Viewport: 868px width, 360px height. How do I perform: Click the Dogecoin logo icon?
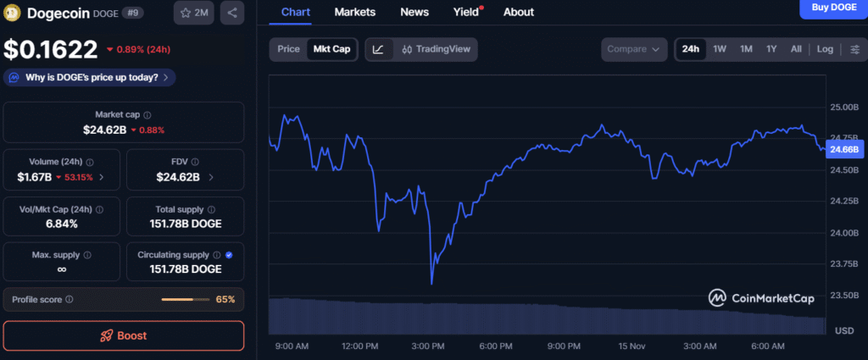[13, 14]
